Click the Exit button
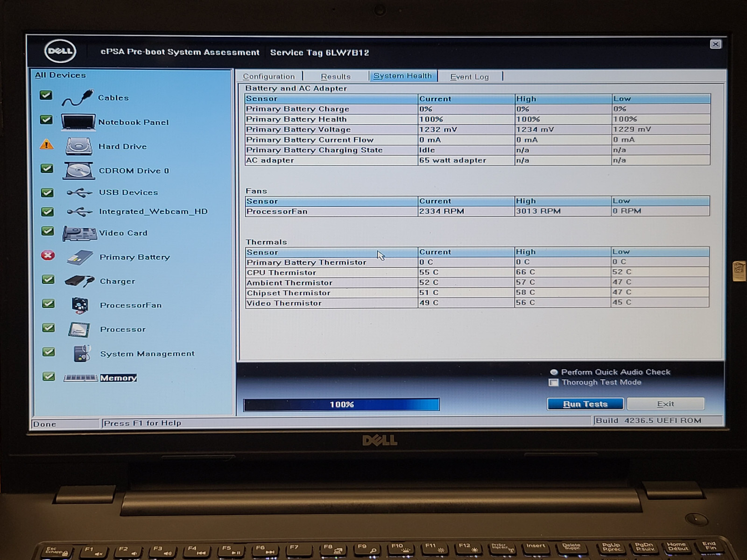 pyautogui.click(x=665, y=404)
